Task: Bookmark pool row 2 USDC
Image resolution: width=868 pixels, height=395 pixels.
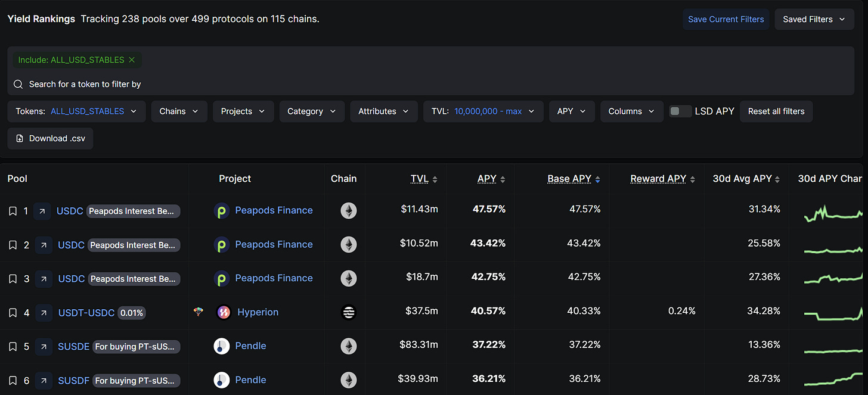Action: pyautogui.click(x=13, y=245)
